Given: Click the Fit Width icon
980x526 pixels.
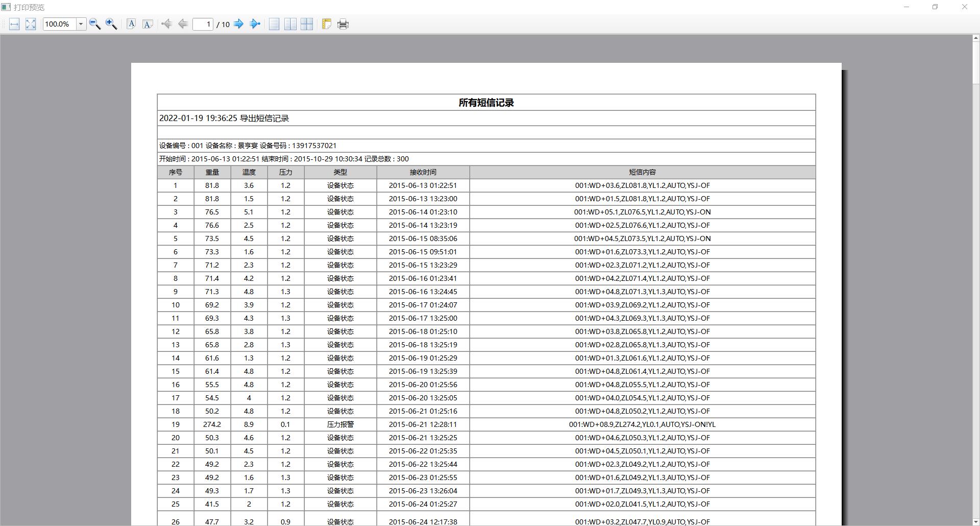Looking at the screenshot, I should click(14, 24).
